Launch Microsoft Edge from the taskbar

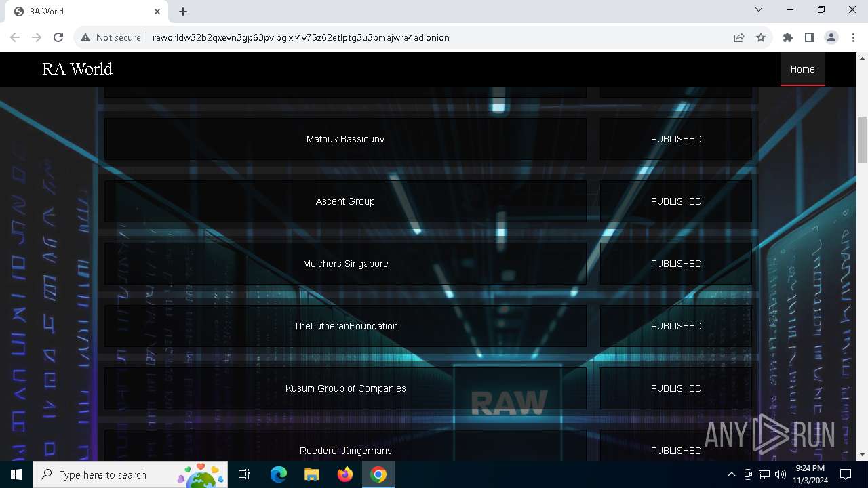click(279, 474)
